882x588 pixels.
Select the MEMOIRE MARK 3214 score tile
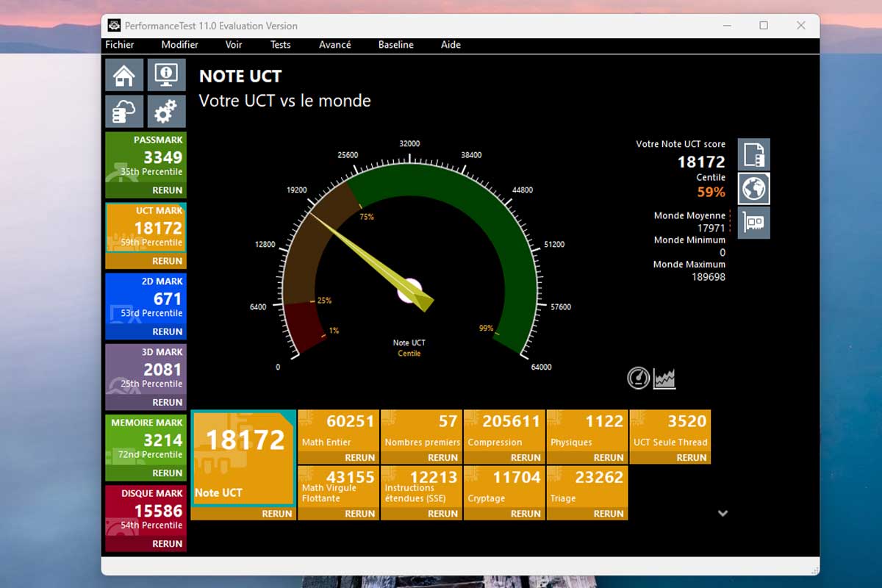point(146,440)
